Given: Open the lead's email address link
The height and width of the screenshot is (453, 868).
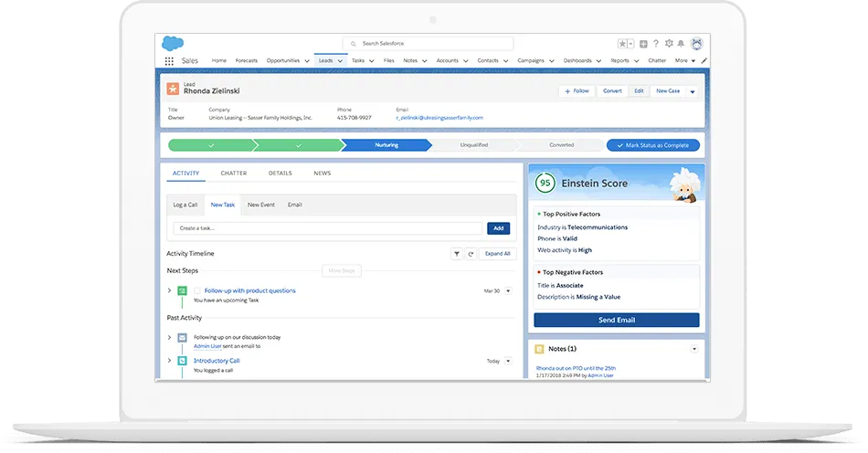Looking at the screenshot, I should 439,118.
